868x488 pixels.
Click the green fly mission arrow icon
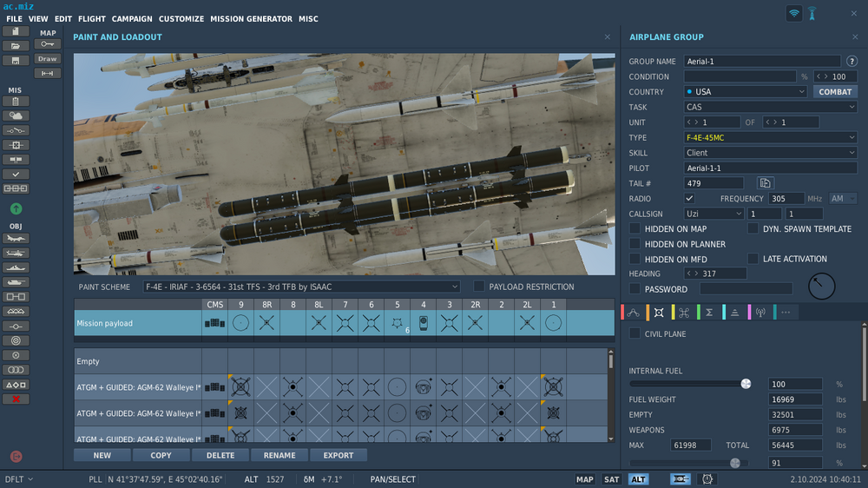coord(16,208)
